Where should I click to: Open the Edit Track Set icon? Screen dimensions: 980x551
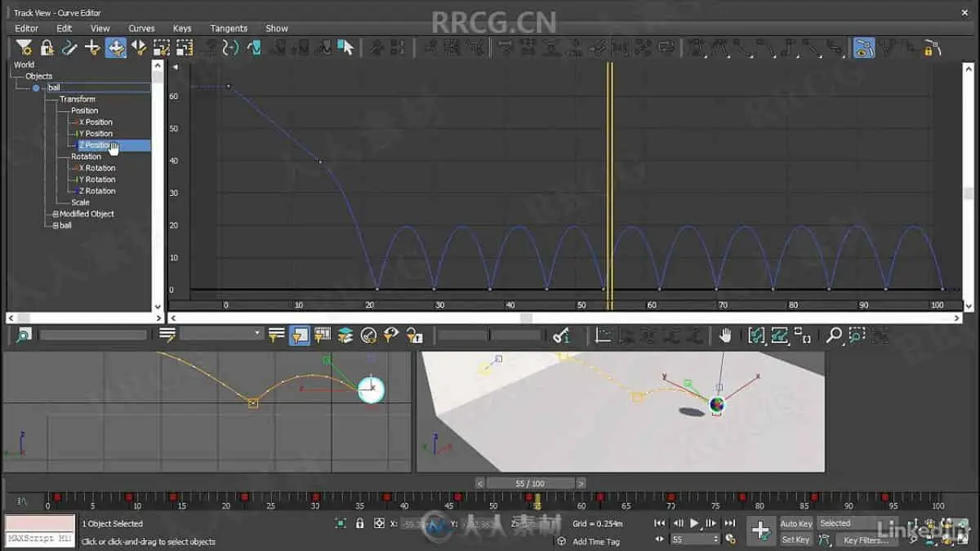click(x=167, y=335)
